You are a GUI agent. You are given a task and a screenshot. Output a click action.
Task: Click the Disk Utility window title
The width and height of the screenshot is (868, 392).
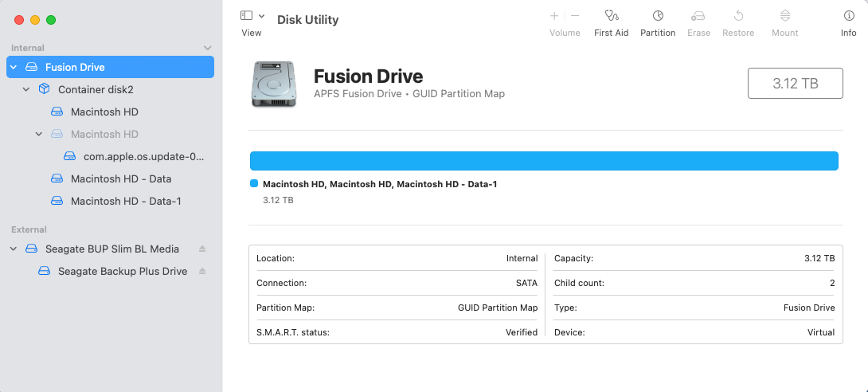(308, 20)
